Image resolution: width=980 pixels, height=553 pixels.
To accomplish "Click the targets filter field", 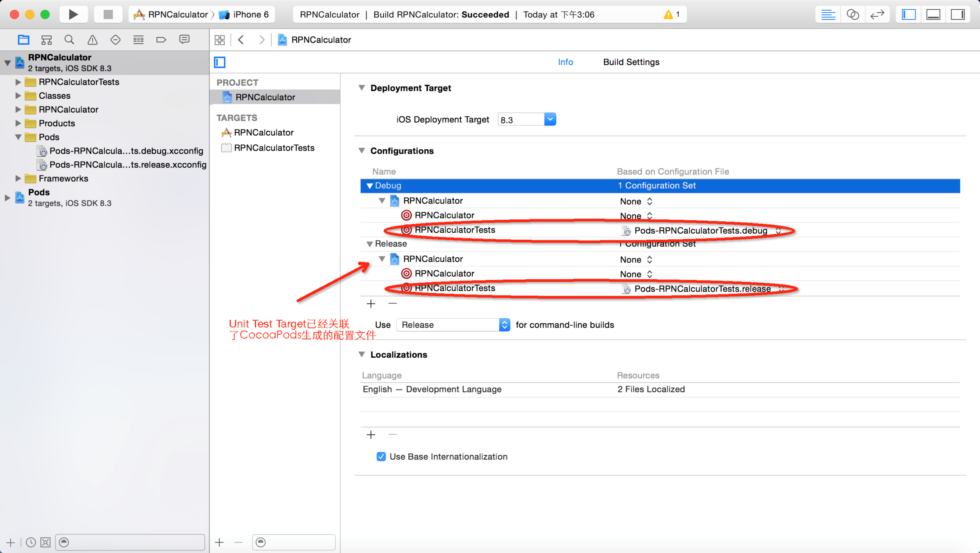I will pyautogui.click(x=294, y=542).
